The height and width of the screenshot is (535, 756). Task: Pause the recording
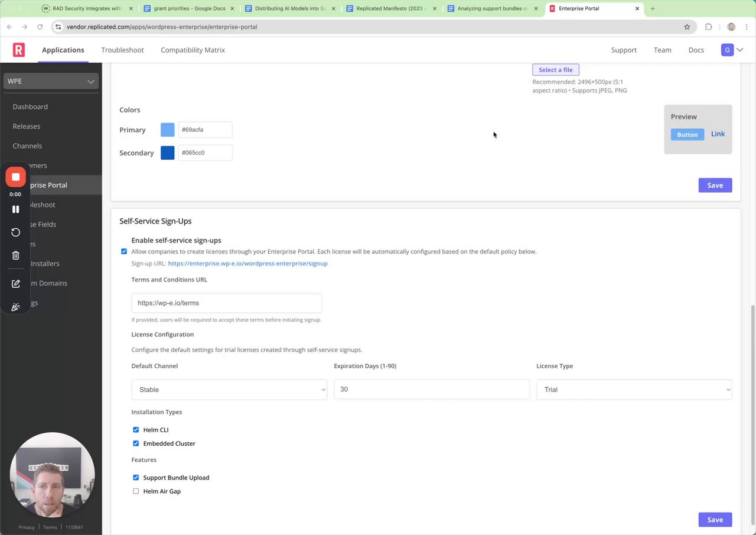click(16, 209)
